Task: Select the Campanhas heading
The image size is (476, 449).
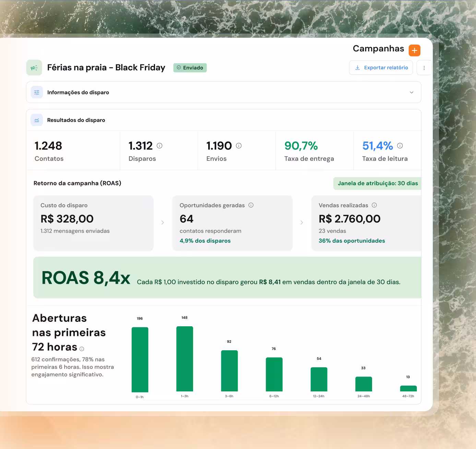Action: click(x=378, y=49)
